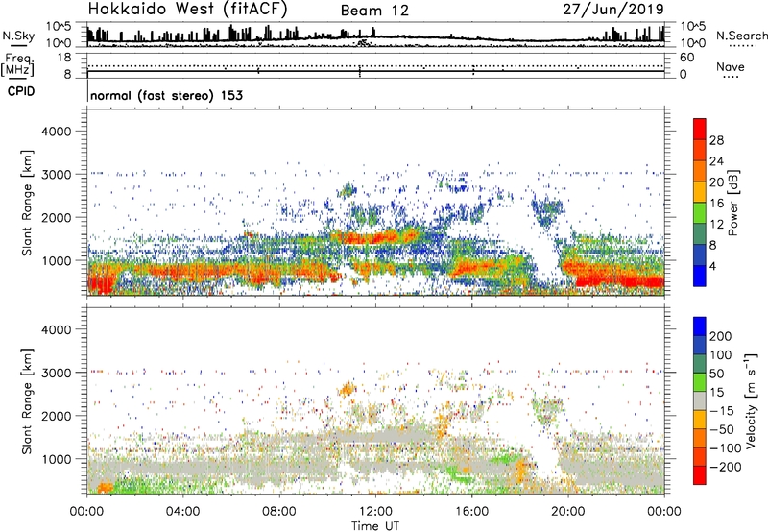This screenshot has height=532, width=768.
Task: Click '1000' on the velocity panel axis
Action: [56, 459]
